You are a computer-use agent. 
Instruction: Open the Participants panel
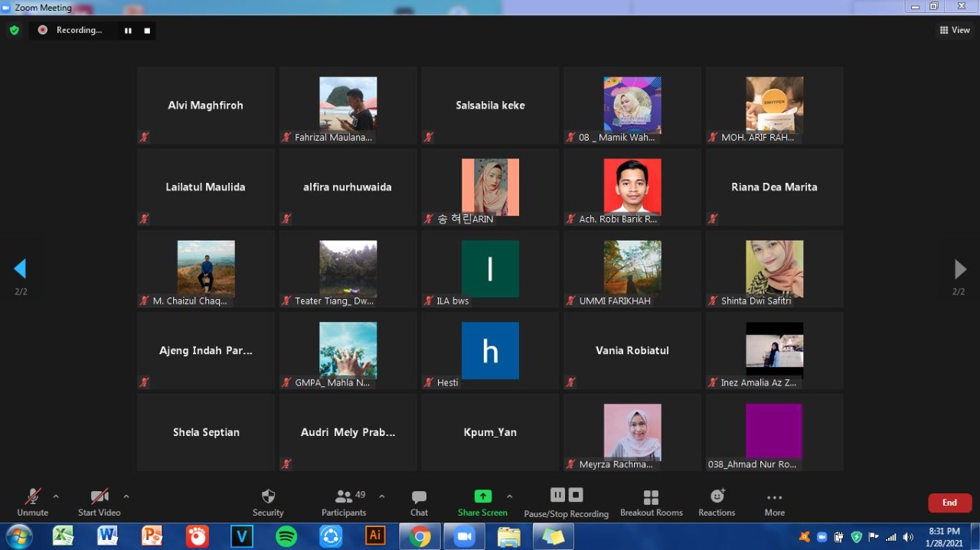point(344,502)
